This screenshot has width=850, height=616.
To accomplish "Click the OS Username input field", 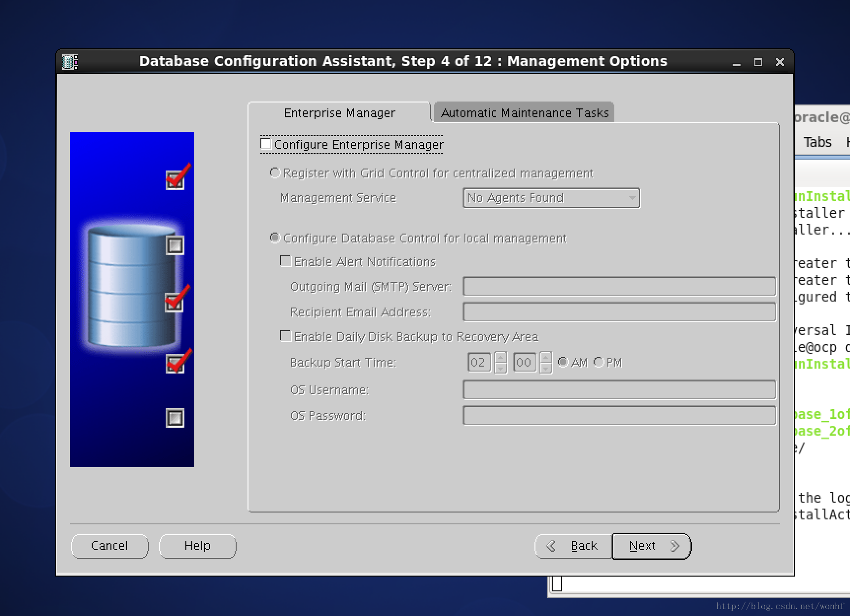I will pyautogui.click(x=619, y=390).
